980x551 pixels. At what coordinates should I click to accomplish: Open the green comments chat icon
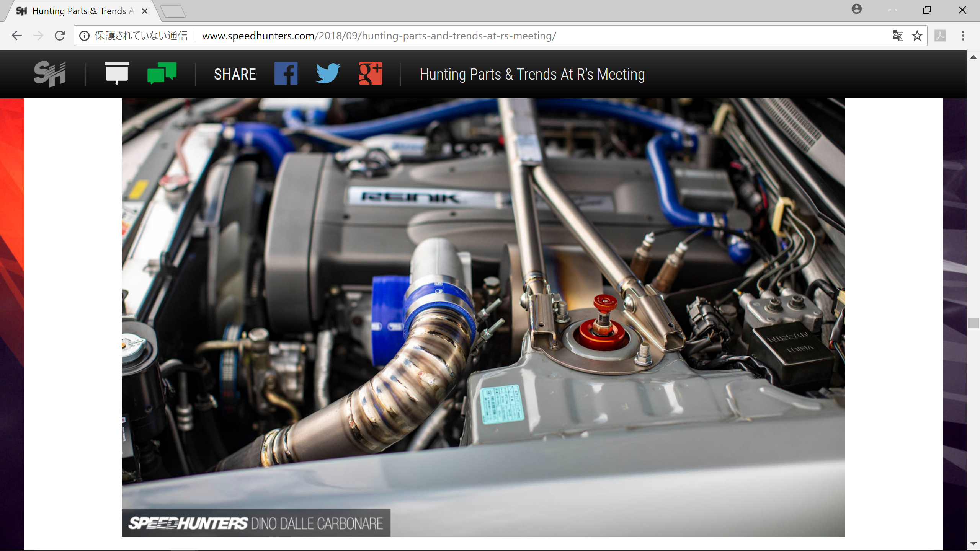click(162, 73)
